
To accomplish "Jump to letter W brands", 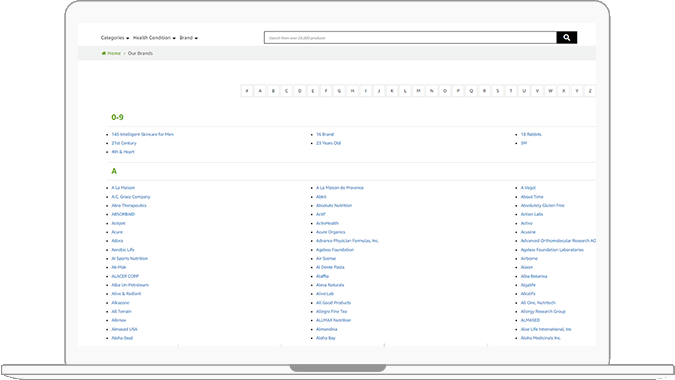I will [x=551, y=91].
